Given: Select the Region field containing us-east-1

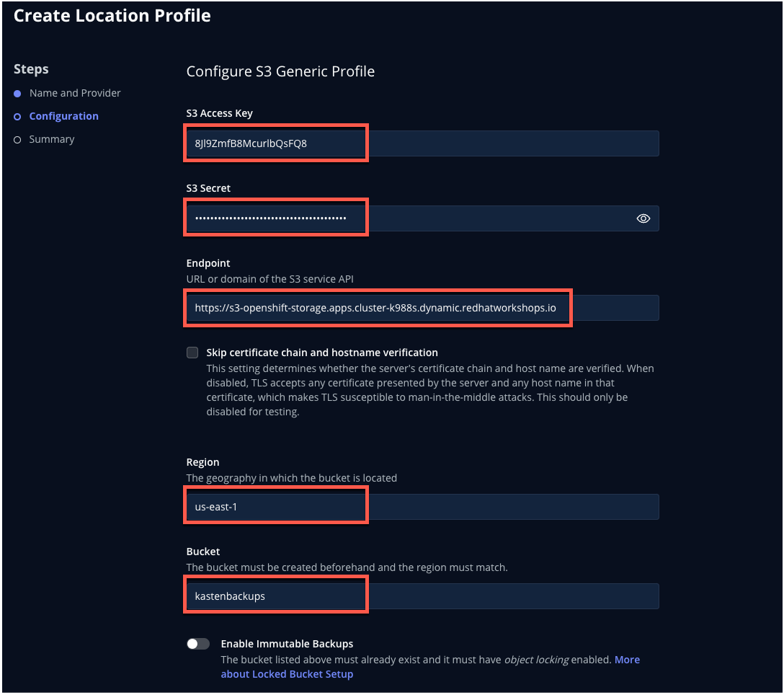Looking at the screenshot, I should pos(422,507).
